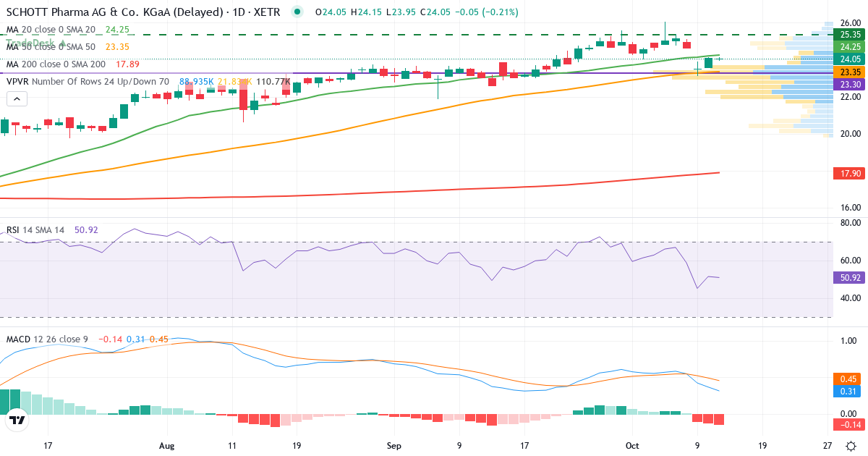The height and width of the screenshot is (456, 868).
Task: Select the VPVR indicator legend
Action: (x=88, y=82)
